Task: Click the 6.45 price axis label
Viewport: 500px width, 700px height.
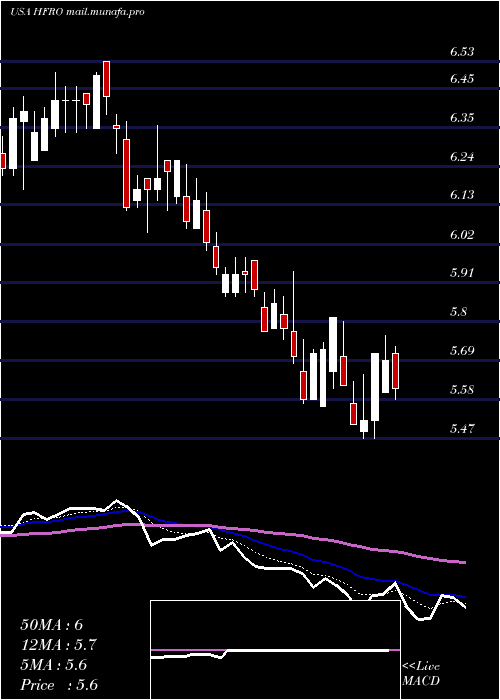Action: click(x=462, y=79)
